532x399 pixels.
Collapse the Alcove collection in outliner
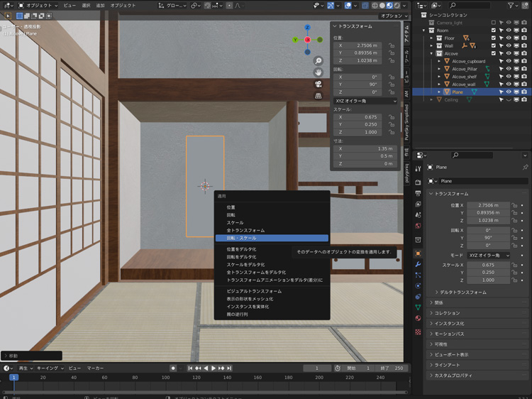pos(432,53)
